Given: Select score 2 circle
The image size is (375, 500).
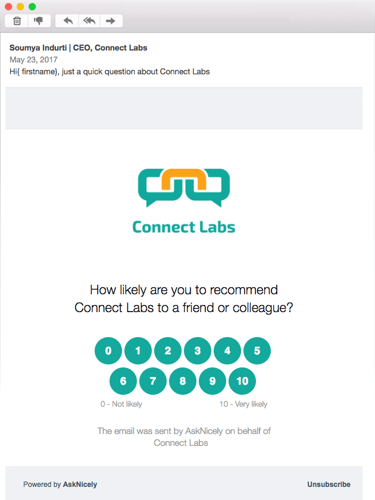Looking at the screenshot, I should pyautogui.click(x=168, y=351).
